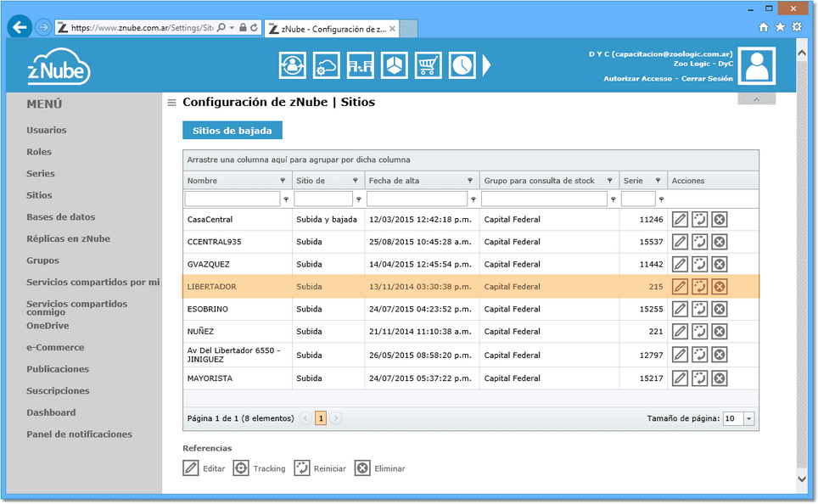Screen dimensions: 818x504
Task: Toggle the hamburger menu beside title
Action: click(171, 103)
